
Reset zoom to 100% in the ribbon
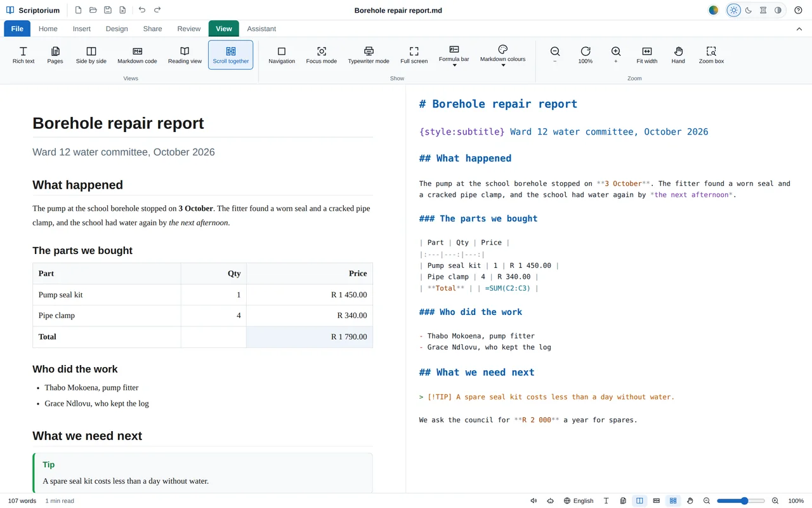pyautogui.click(x=586, y=55)
